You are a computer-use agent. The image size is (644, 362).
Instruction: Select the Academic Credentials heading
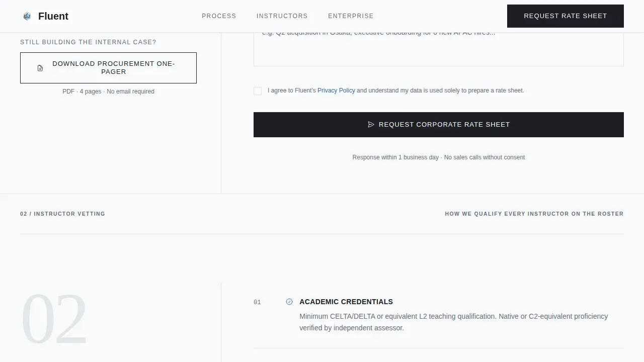click(x=346, y=302)
